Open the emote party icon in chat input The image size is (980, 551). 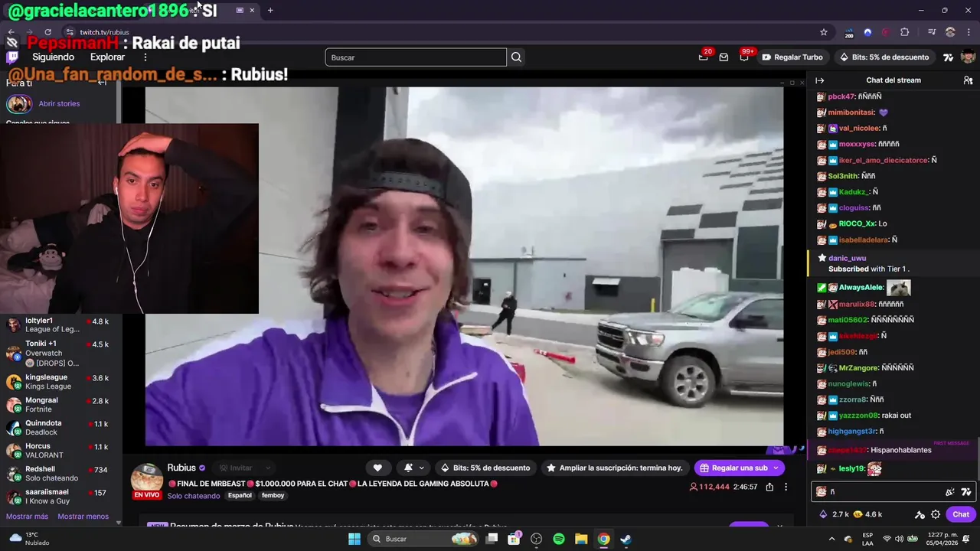point(950,492)
